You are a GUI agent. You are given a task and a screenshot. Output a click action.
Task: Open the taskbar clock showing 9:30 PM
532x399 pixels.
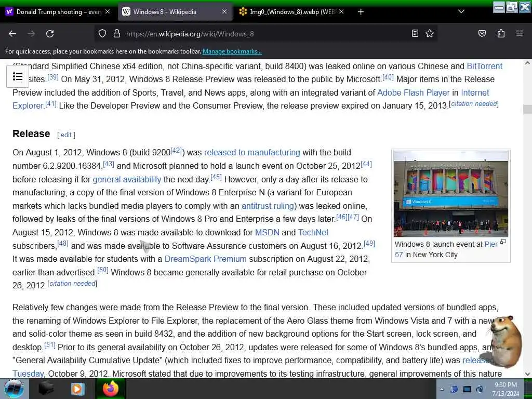click(506, 389)
